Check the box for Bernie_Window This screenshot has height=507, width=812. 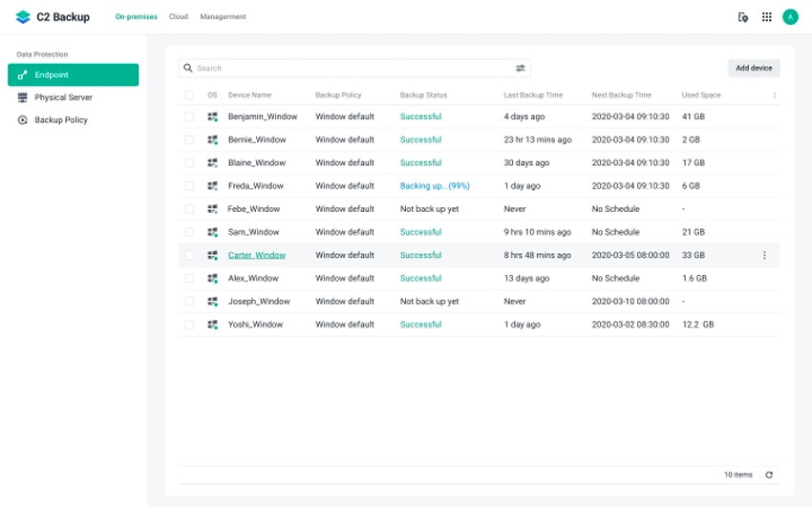click(189, 140)
